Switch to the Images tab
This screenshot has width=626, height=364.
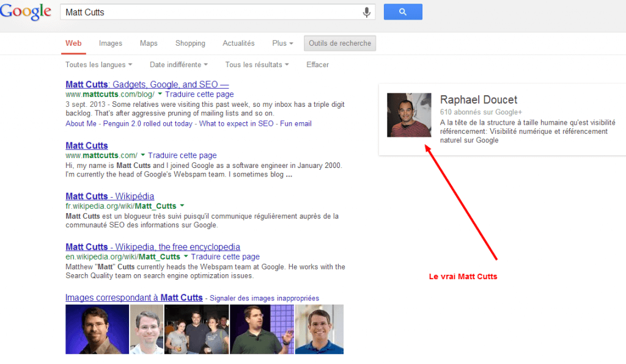111,43
